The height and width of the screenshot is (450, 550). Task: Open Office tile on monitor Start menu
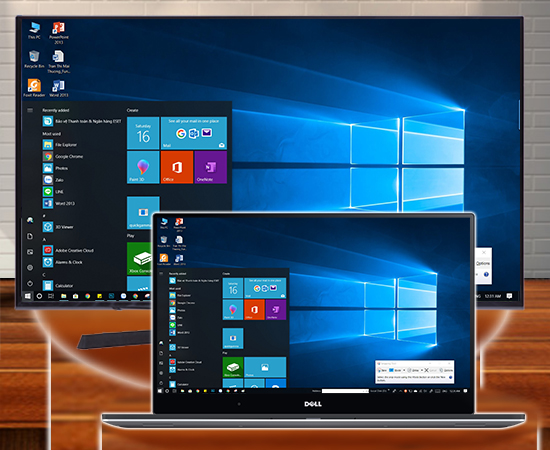(x=177, y=167)
